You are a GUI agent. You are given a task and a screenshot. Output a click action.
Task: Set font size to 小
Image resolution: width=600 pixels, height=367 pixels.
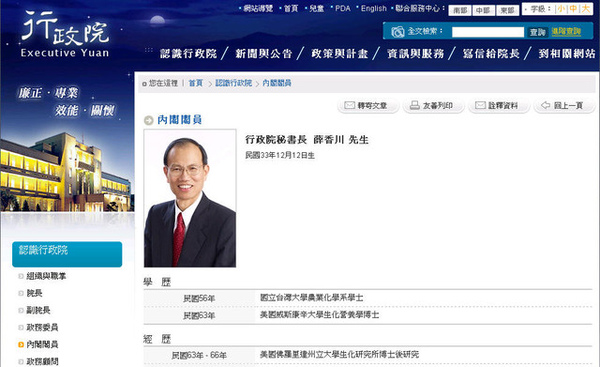pyautogui.click(x=561, y=9)
